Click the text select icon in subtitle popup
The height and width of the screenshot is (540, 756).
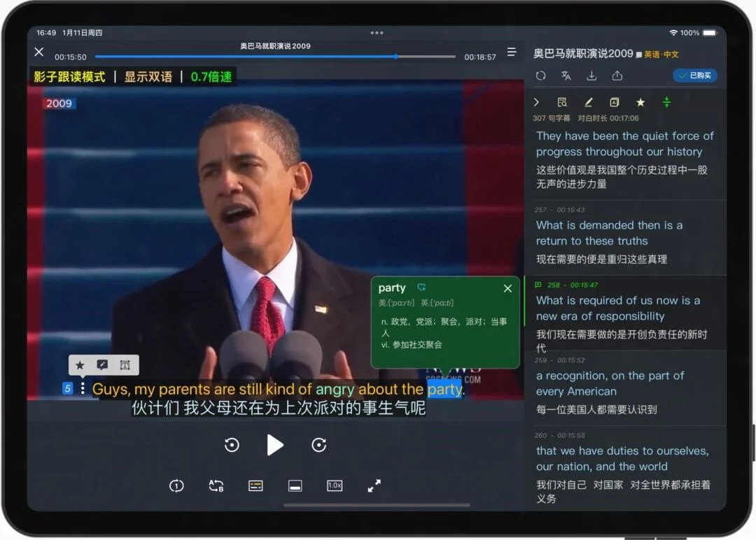[125, 365]
